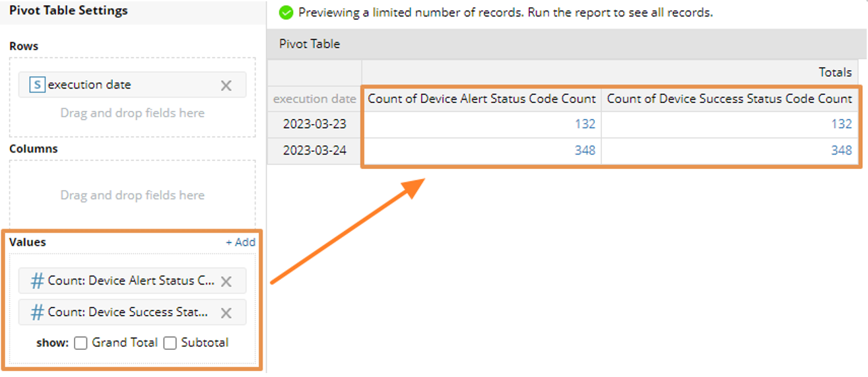Click the Columns section label
The width and height of the screenshot is (868, 377).
[x=34, y=149]
